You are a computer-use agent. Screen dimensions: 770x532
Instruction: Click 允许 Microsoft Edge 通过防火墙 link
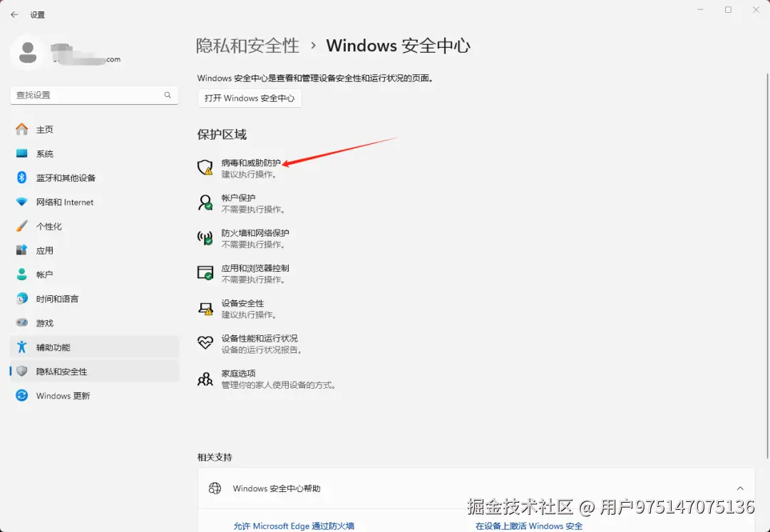tap(294, 526)
